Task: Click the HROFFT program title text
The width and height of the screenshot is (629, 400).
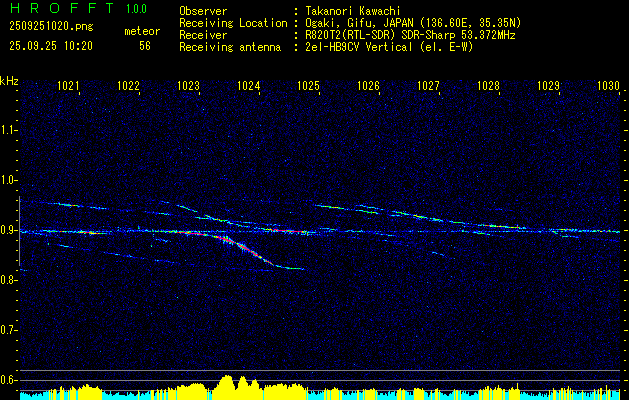Action: (62, 8)
